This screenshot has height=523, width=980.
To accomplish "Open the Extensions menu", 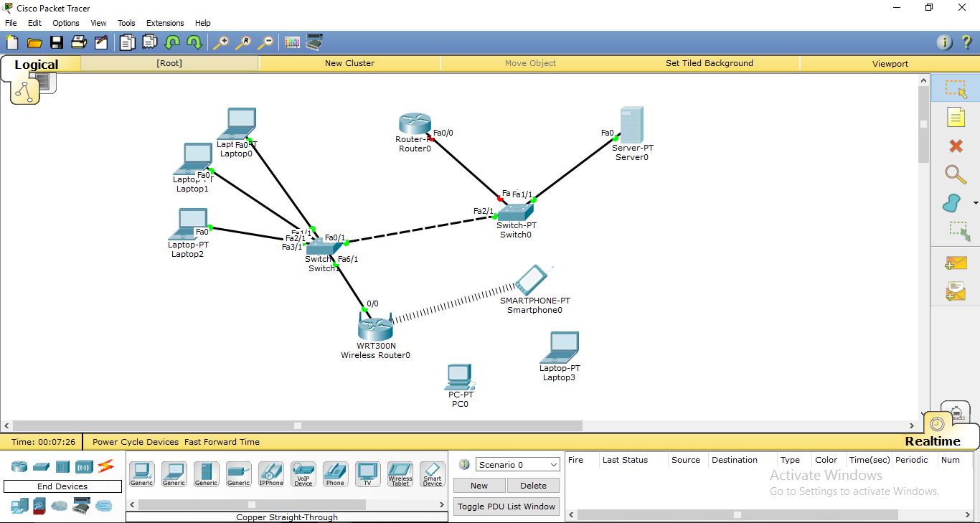I will 164,22.
